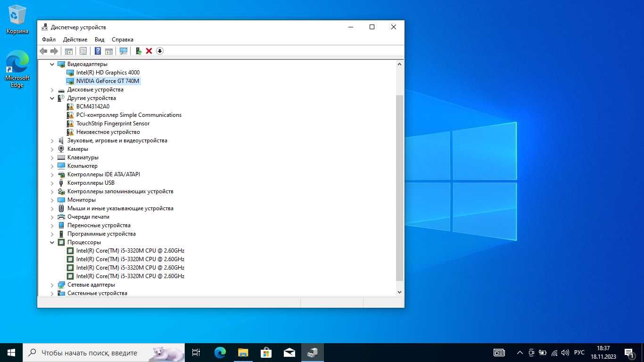The height and width of the screenshot is (362, 644).
Task: Select Мыши и иные указывающие устройства
Action: tap(120, 208)
